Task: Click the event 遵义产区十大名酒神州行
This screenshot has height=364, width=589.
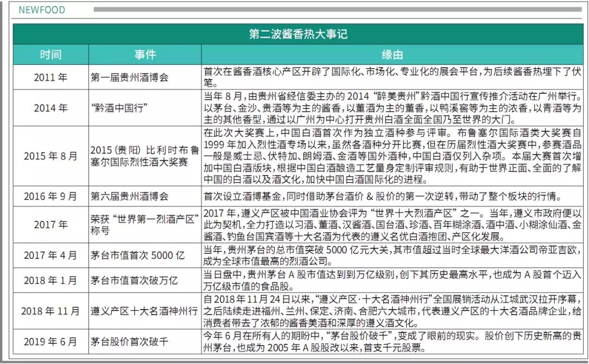Action: pyautogui.click(x=144, y=311)
